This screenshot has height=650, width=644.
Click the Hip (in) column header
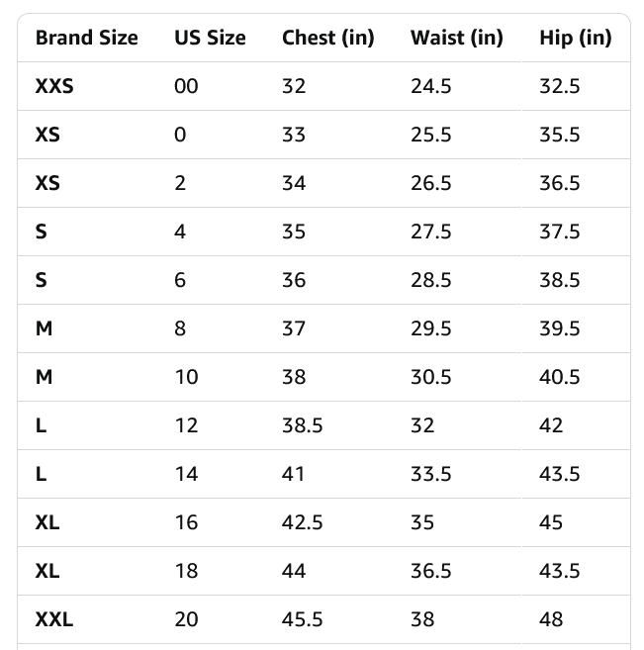pos(575,39)
